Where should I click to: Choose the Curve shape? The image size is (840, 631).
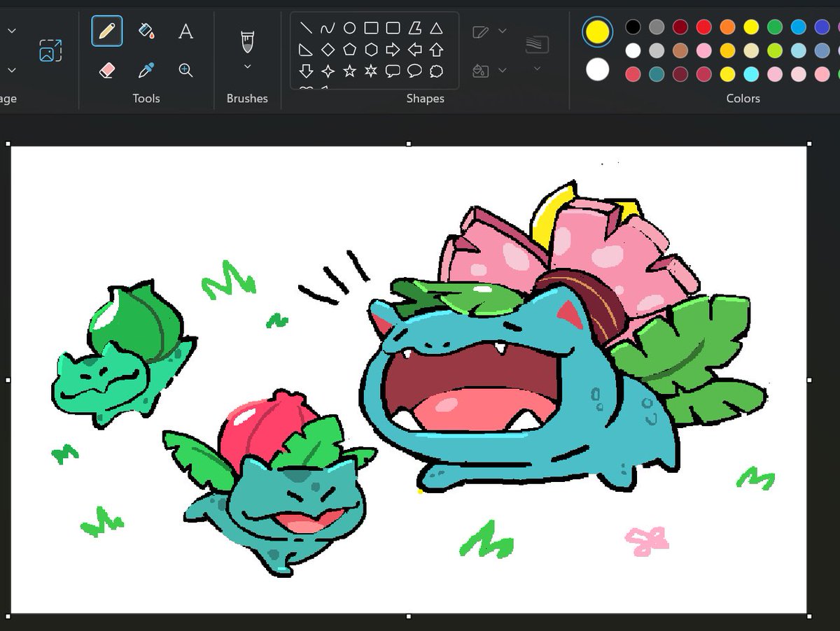click(x=328, y=29)
